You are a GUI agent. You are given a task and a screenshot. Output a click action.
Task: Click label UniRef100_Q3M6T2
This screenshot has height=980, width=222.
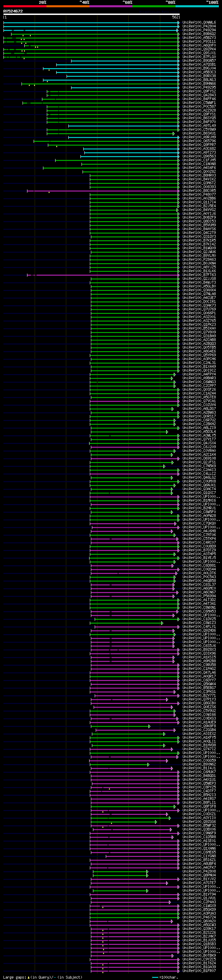click(x=199, y=183)
